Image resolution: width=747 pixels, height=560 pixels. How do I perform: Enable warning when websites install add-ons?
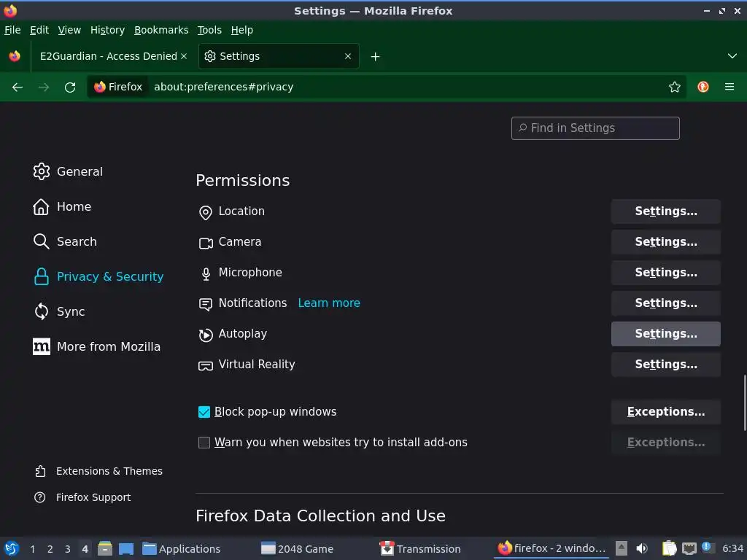tap(204, 443)
